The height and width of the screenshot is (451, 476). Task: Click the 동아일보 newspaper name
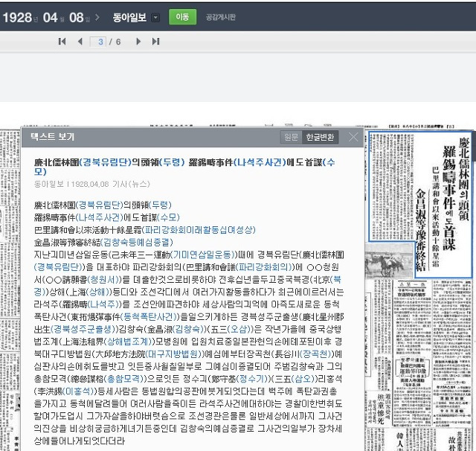(x=129, y=18)
